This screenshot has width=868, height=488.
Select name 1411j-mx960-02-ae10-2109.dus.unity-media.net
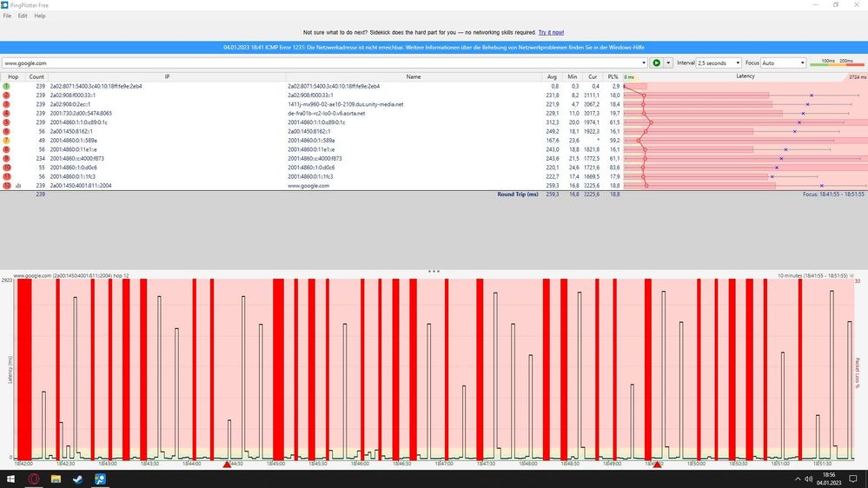click(x=346, y=104)
